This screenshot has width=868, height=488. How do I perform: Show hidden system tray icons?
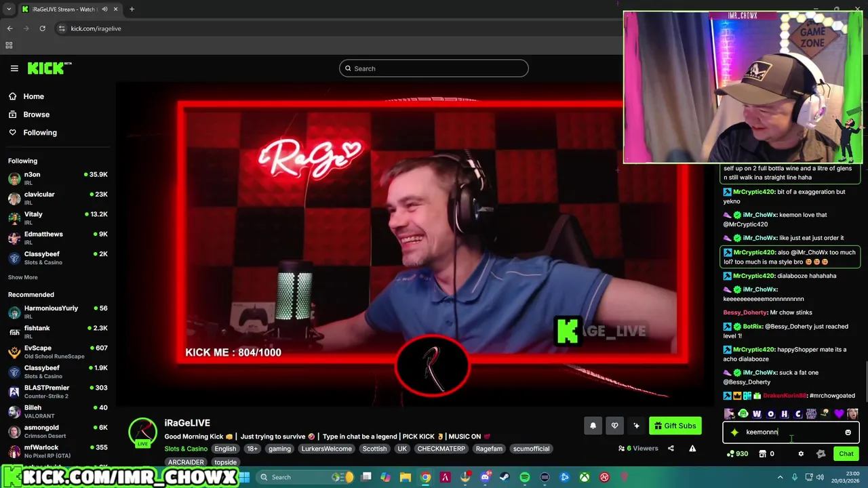tap(780, 477)
